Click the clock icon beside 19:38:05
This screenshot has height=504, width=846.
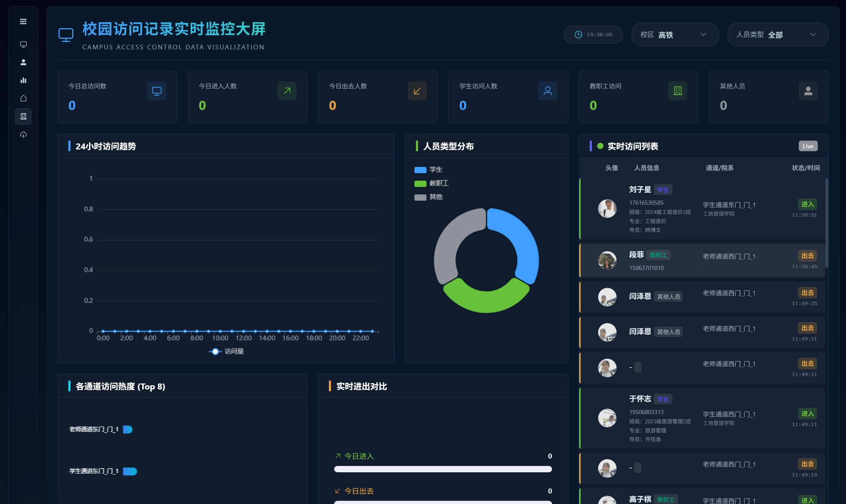point(578,35)
